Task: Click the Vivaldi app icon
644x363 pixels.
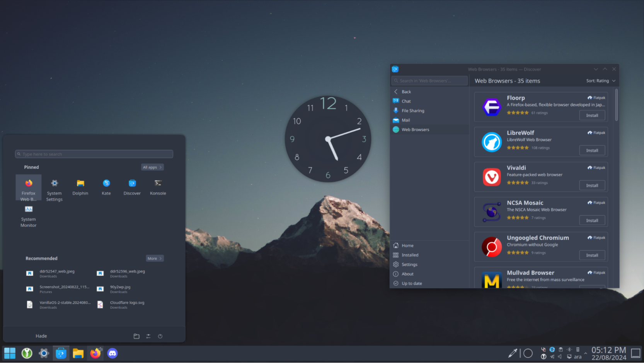Action: (491, 177)
